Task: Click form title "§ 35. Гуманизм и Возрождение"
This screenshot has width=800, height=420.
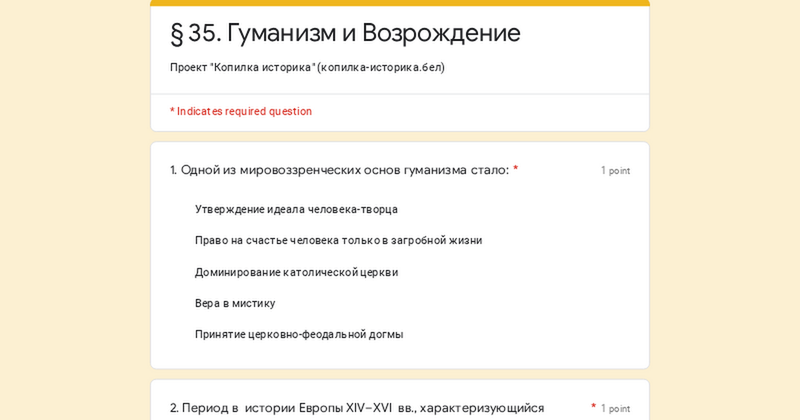Action: (345, 33)
